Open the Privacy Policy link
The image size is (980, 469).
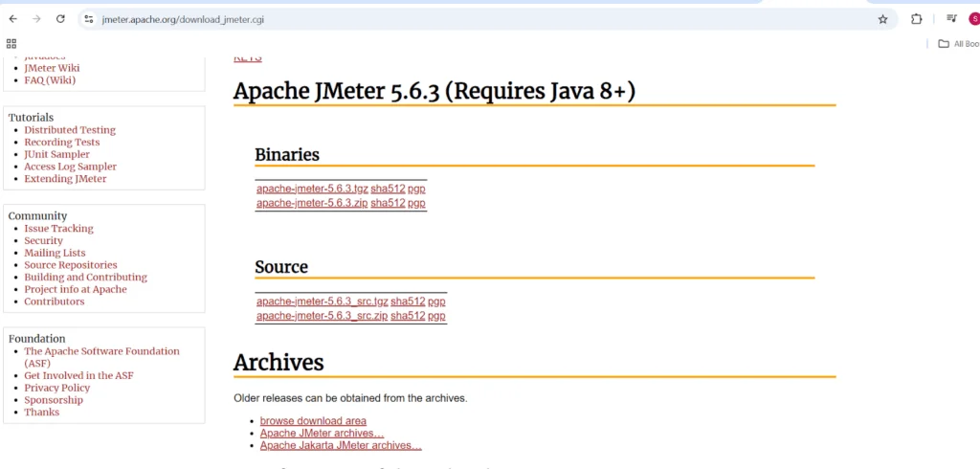tap(56, 388)
